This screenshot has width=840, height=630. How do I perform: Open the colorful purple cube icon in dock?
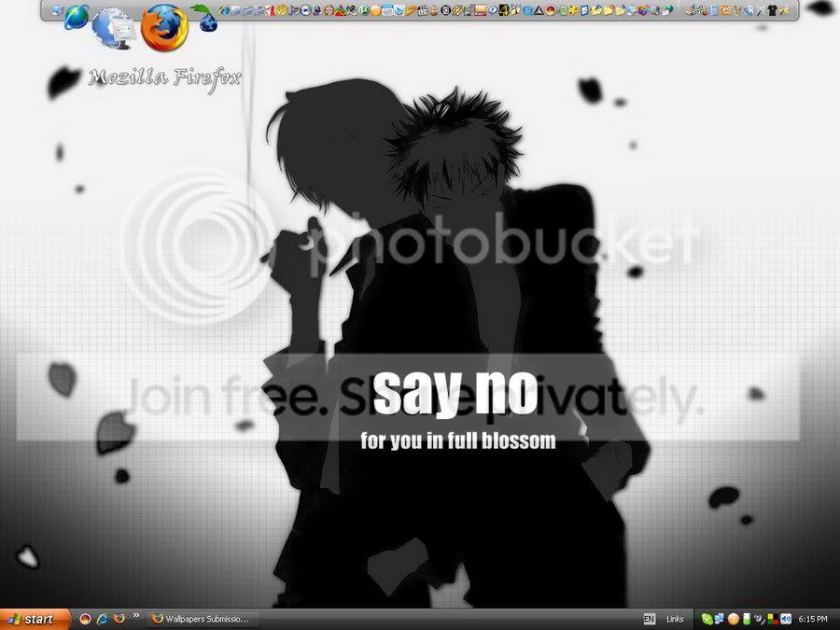click(644, 10)
